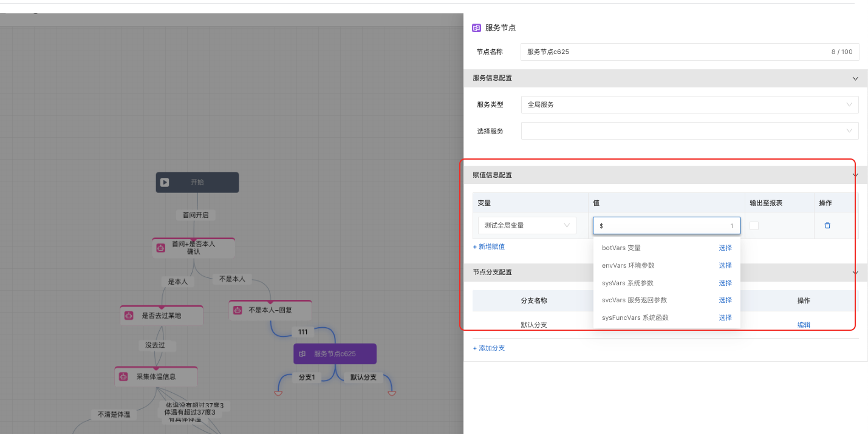Click the 是本人 branch label
The image size is (868, 434).
(177, 282)
